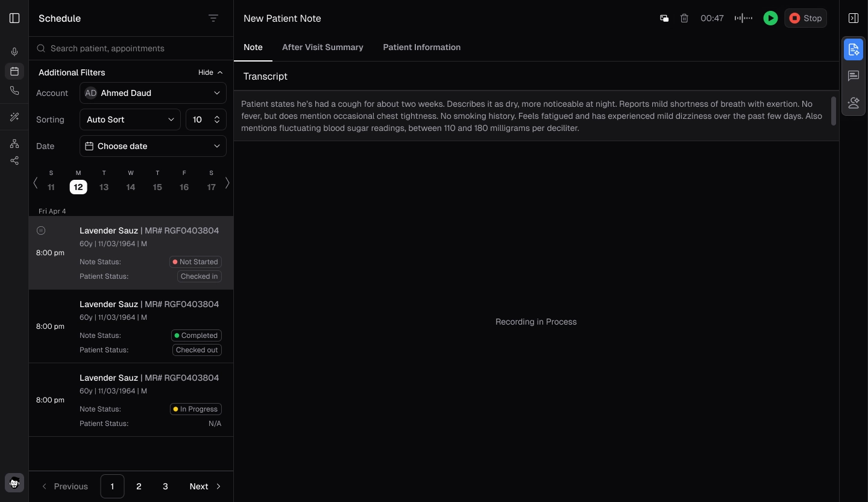Open the AI note document icon
Viewport: 868px width, 502px height.
point(854,49)
